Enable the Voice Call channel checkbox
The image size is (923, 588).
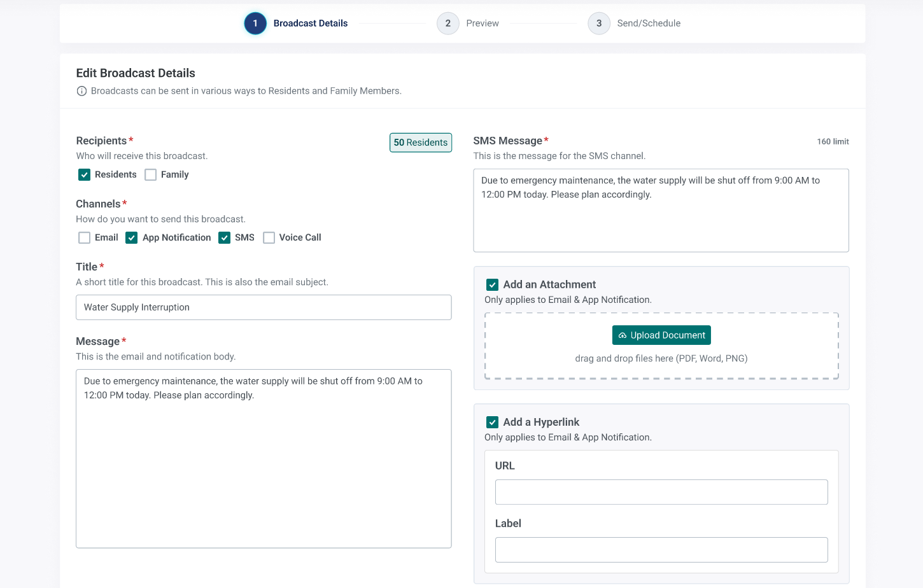click(269, 237)
